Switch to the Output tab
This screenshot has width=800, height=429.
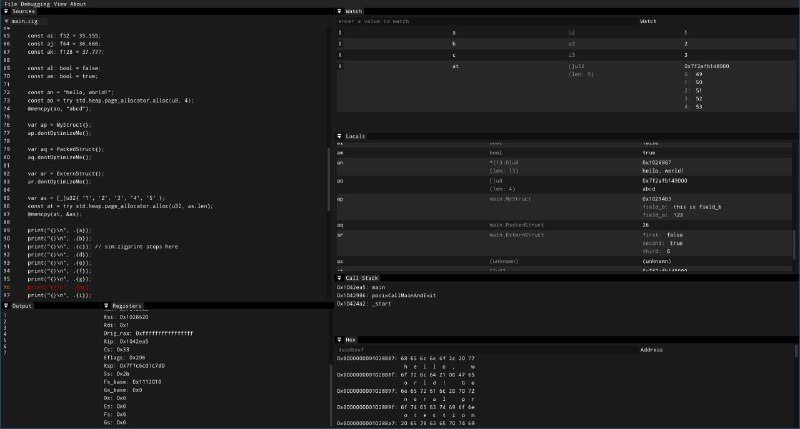coord(22,305)
